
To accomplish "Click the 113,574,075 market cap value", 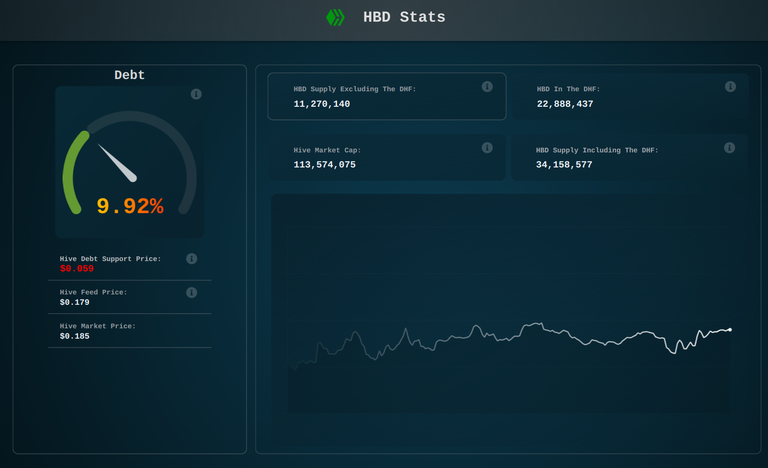I will (x=324, y=165).
